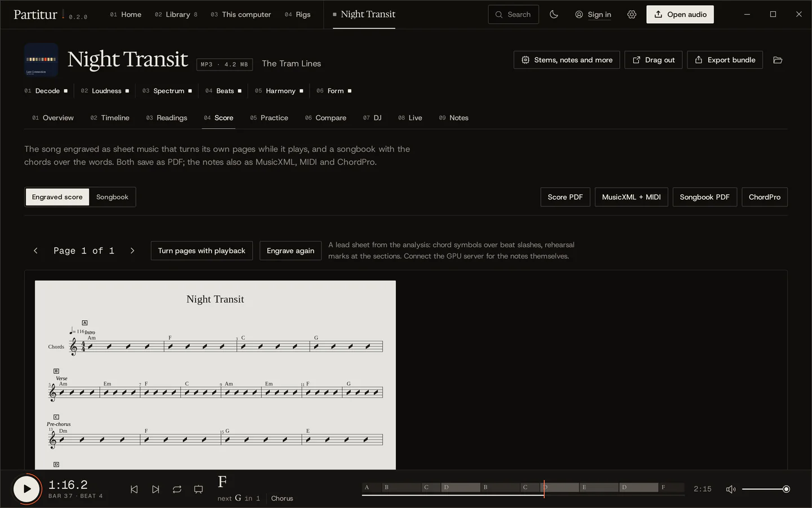The image size is (812, 508).
Task: Click the artist name The Tram Lines
Action: click(x=292, y=64)
